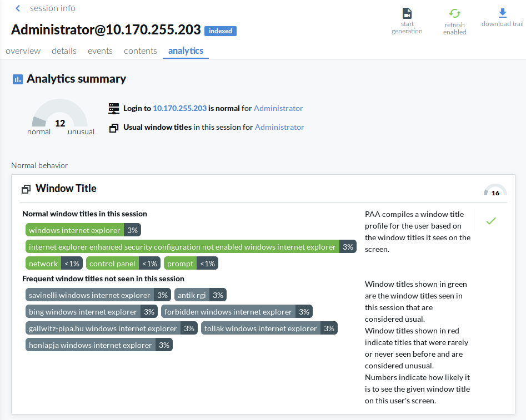
Task: Click the Window Title score gauge showing 16
Action: click(x=495, y=190)
